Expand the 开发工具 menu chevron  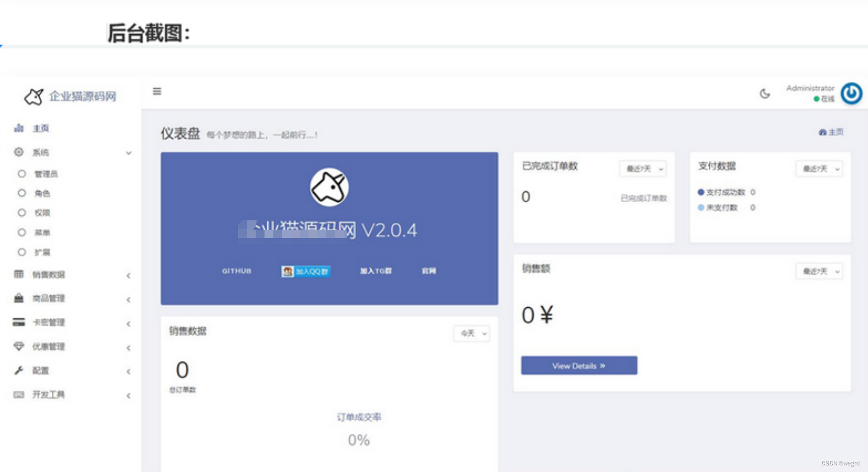pos(128,395)
